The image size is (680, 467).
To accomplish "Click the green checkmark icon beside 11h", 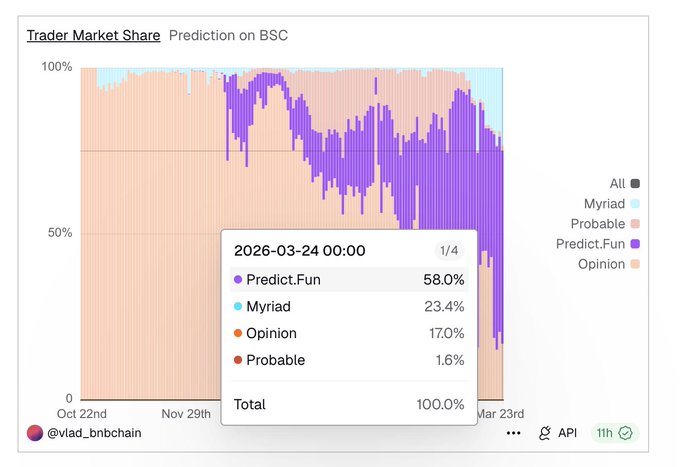I will pyautogui.click(x=626, y=433).
